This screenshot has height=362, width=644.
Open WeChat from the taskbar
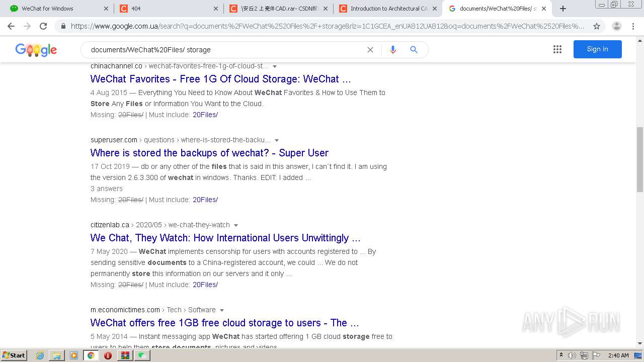[x=142, y=355]
